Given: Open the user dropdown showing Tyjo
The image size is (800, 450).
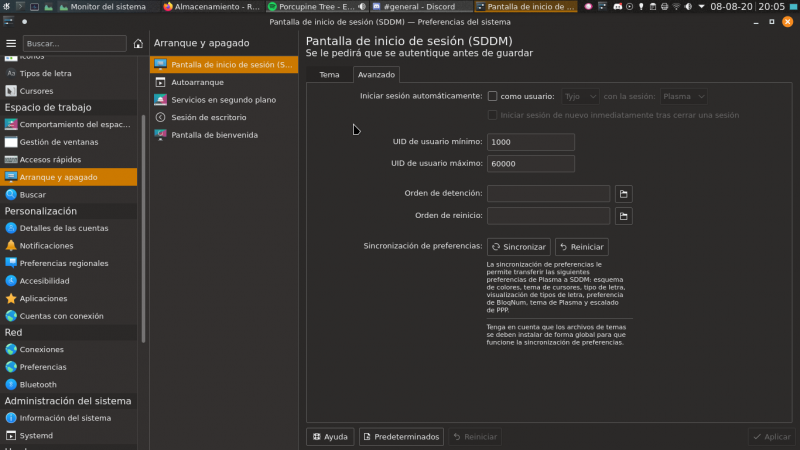Looking at the screenshot, I should pos(580,96).
